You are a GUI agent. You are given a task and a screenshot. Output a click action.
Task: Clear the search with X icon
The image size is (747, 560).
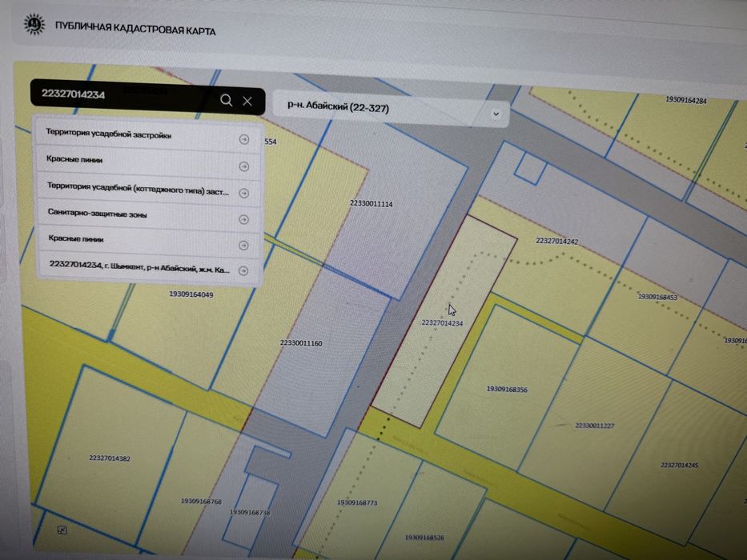coord(247,101)
